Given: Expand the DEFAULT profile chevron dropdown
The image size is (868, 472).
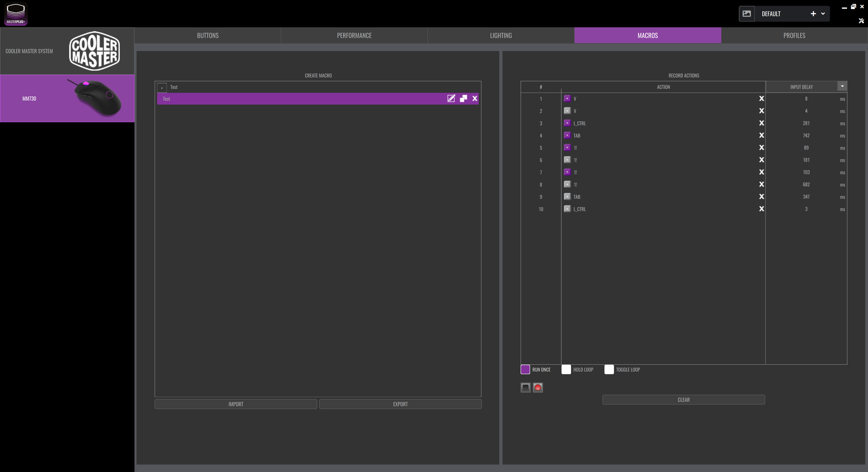Looking at the screenshot, I should tap(823, 14).
